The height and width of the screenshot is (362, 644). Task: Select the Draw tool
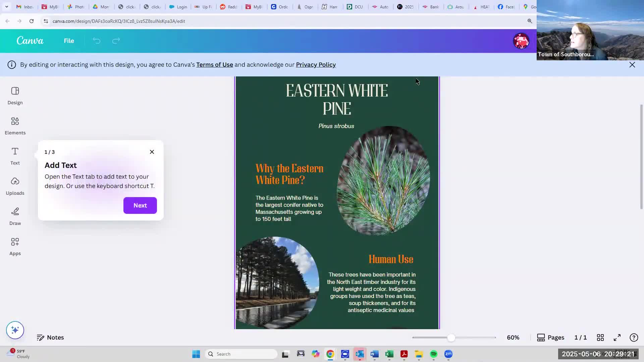(15, 217)
